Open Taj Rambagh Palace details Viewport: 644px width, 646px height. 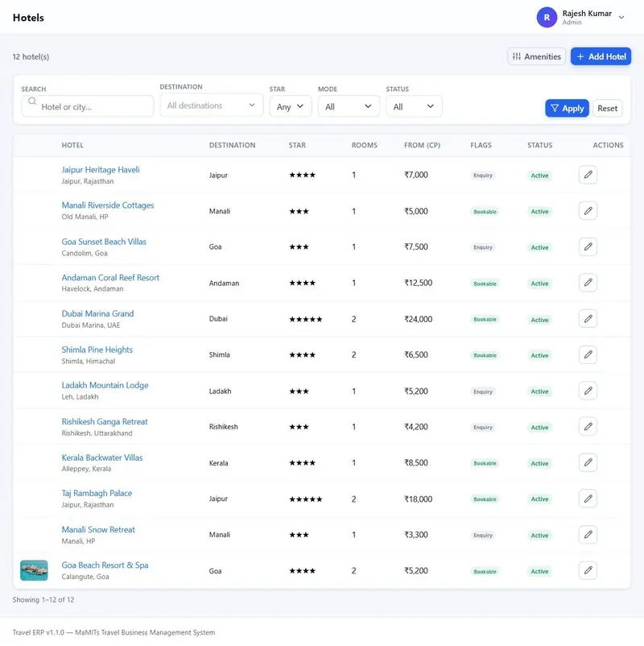pyautogui.click(x=97, y=493)
